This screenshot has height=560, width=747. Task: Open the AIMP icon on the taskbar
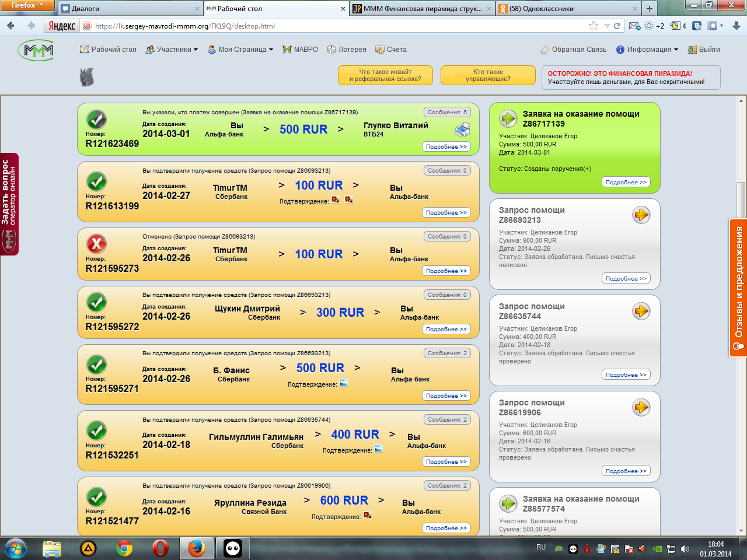[88, 548]
